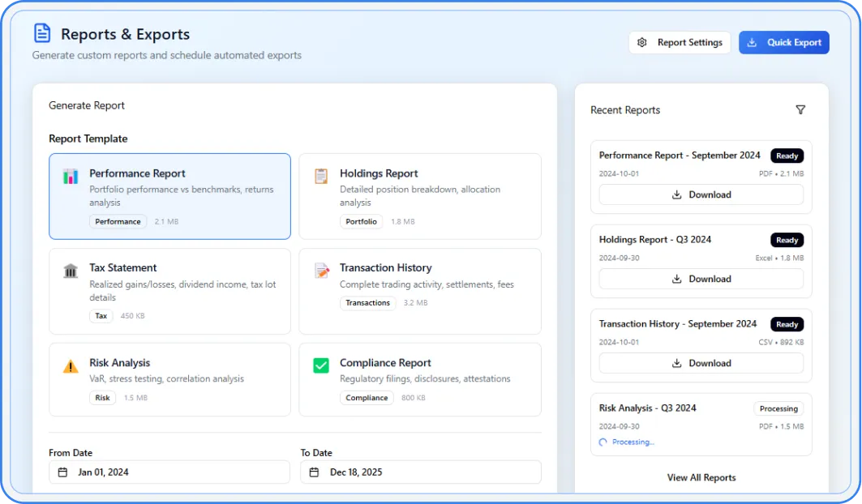The image size is (862, 504).
Task: Open Report Settings
Action: 680,43
